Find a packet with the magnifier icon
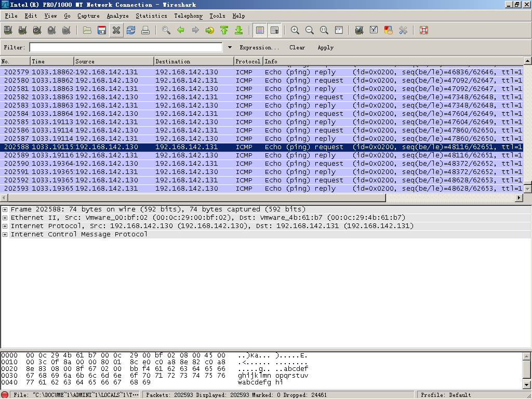 [x=166, y=30]
